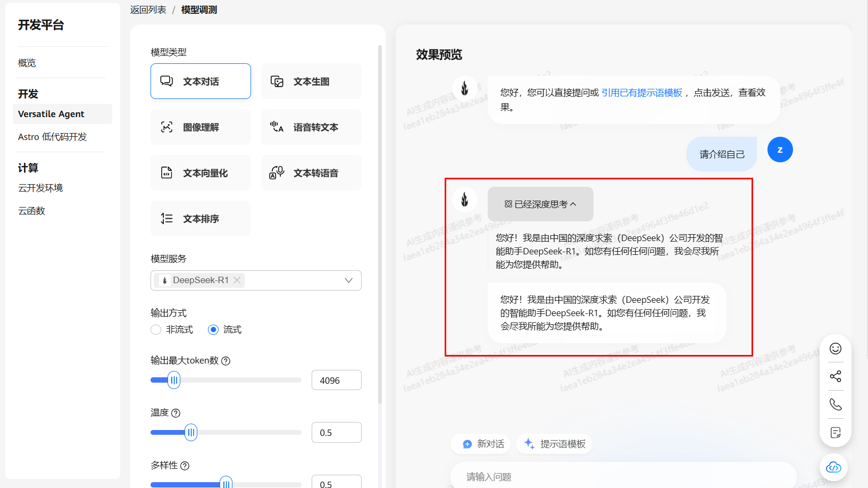
Task: Click the DeepSeek avatar beside 已经深度思考
Action: point(464,199)
